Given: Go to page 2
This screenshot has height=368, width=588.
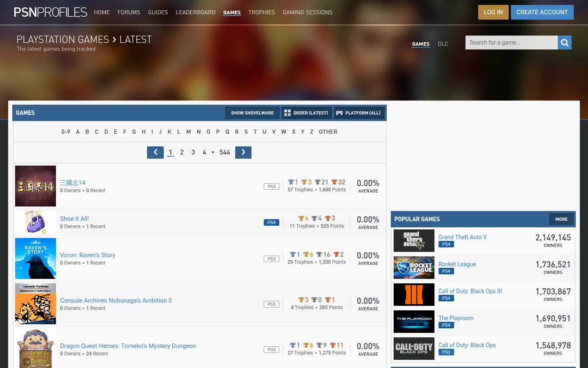Looking at the screenshot, I should 182,152.
